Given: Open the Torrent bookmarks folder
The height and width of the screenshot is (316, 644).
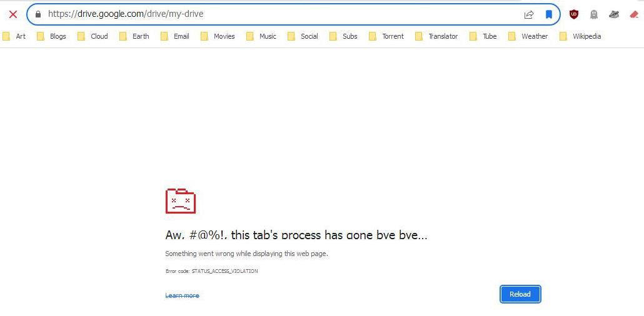Looking at the screenshot, I should click(x=386, y=36).
